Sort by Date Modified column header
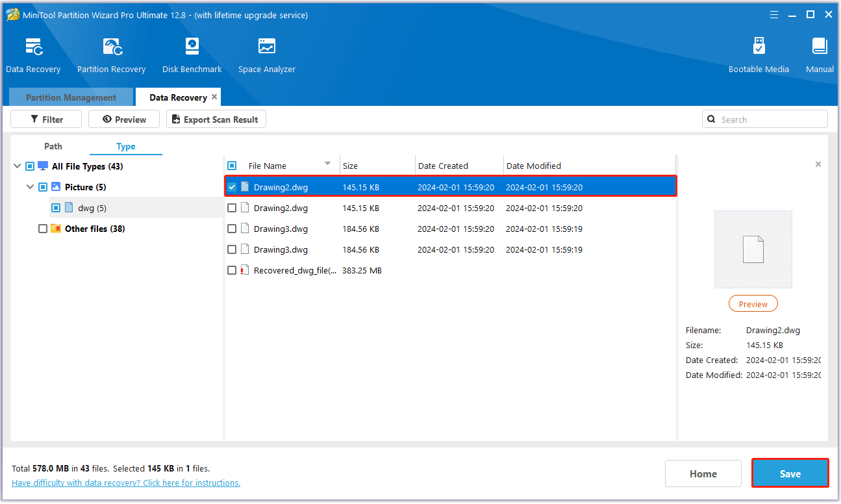The width and height of the screenshot is (841, 504). [590, 166]
